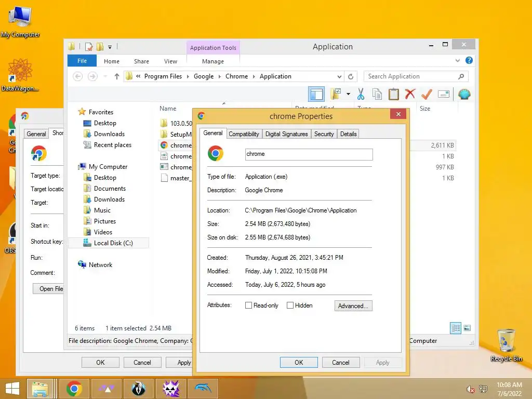The image size is (532, 399).
Task: Open the Manage ribbon tab
Action: (x=212, y=61)
